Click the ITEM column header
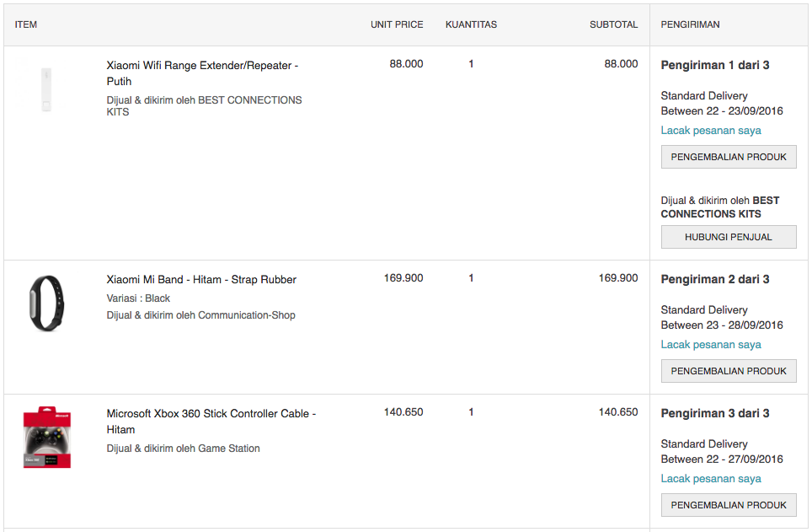Image resolution: width=812 pixels, height=532 pixels. [26, 24]
